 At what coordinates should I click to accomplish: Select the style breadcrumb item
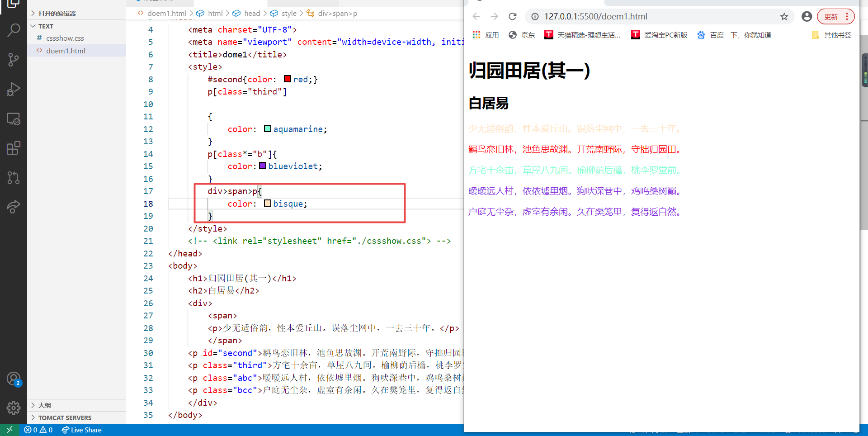289,13
